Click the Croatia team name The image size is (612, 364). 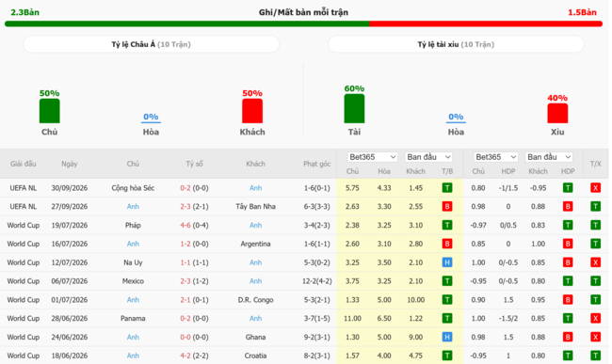click(256, 356)
